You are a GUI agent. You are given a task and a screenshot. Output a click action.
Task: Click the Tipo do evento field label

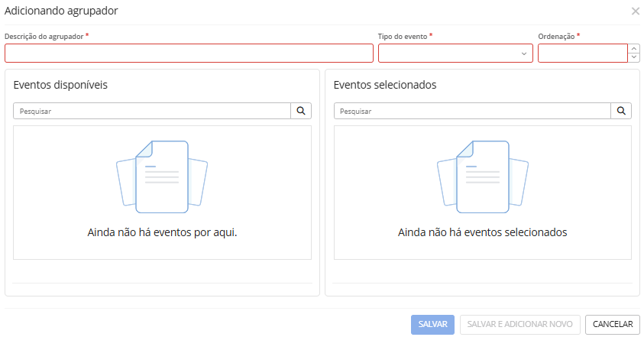403,36
